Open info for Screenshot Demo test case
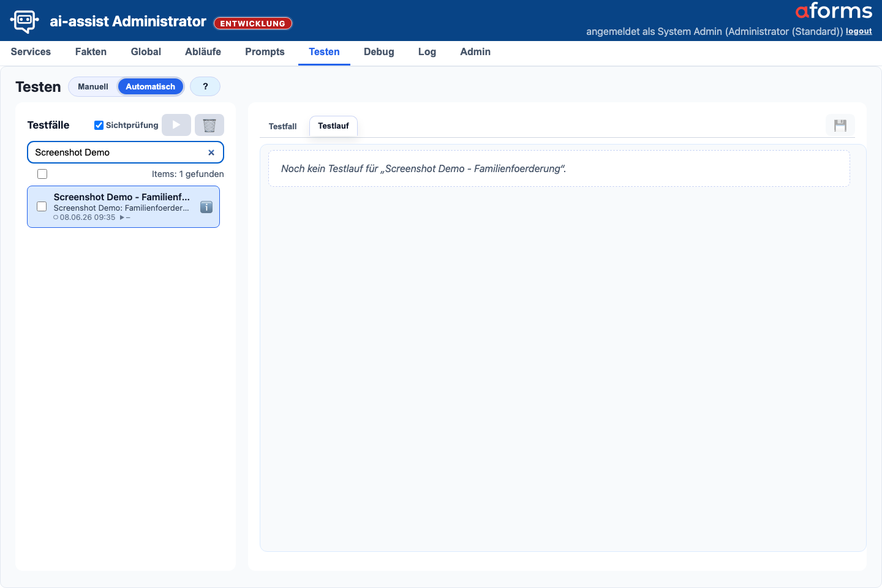 (x=206, y=207)
